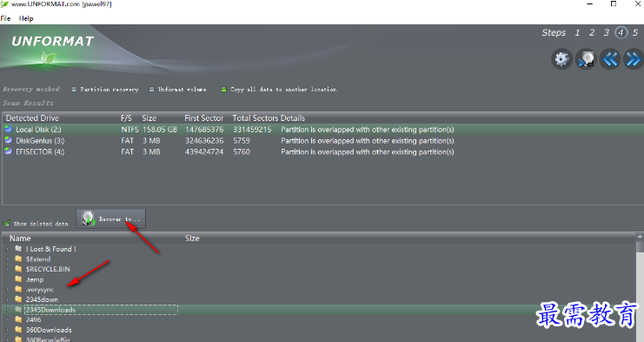Viewport: 644px width, 342px height.
Task: Select Unformat volume recovery method
Action: (x=178, y=90)
